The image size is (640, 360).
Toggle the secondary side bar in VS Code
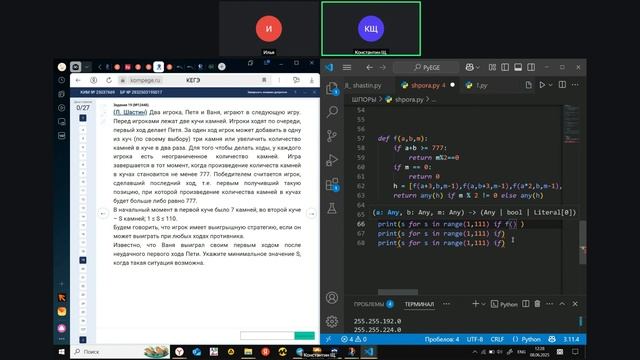tap(531, 67)
